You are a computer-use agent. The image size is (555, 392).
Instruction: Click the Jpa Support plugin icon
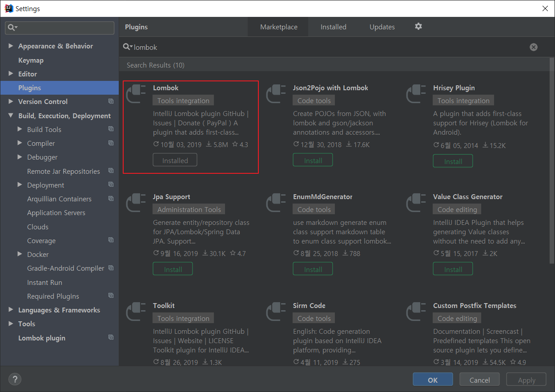click(x=136, y=203)
